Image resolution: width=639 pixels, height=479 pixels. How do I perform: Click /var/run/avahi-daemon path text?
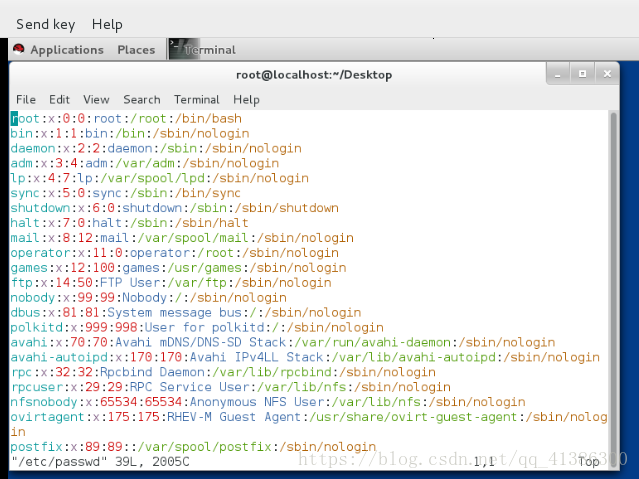[372, 342]
